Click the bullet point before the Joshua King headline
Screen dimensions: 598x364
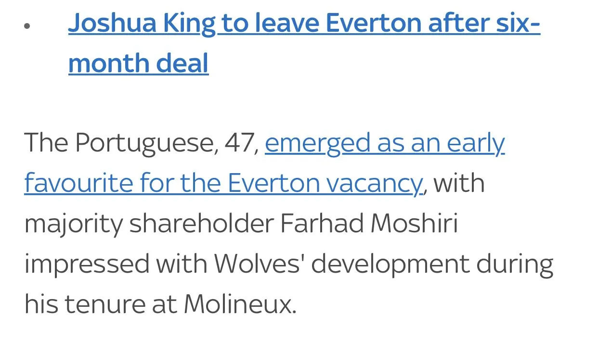tap(27, 26)
